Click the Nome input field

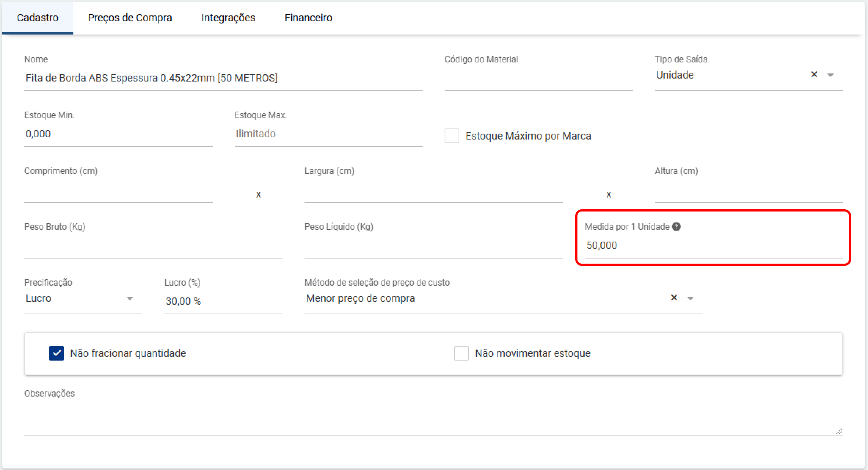coord(223,78)
